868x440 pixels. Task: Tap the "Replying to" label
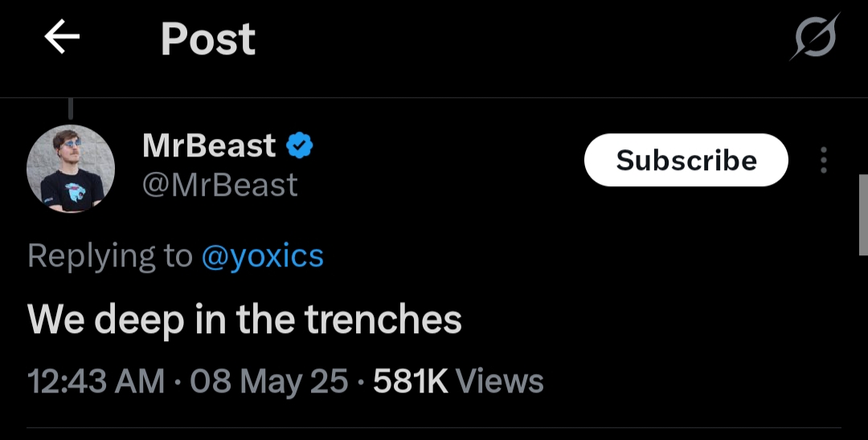pos(109,256)
